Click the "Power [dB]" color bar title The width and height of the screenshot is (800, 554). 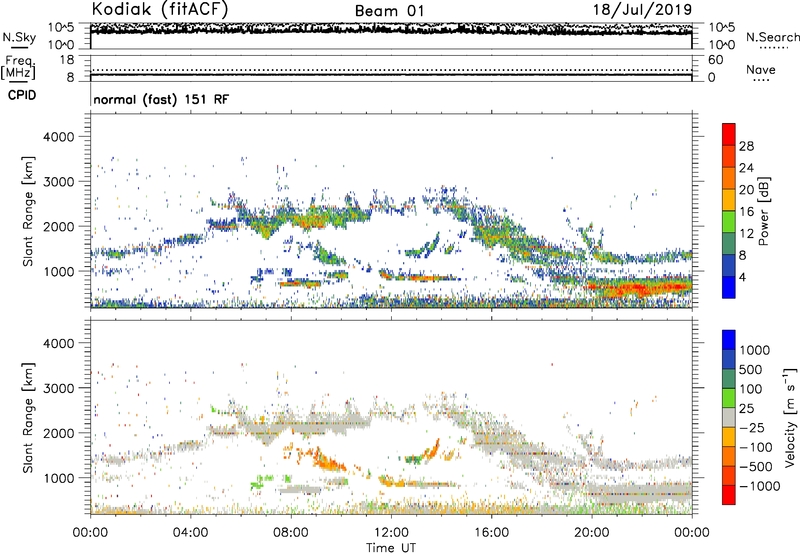click(764, 211)
